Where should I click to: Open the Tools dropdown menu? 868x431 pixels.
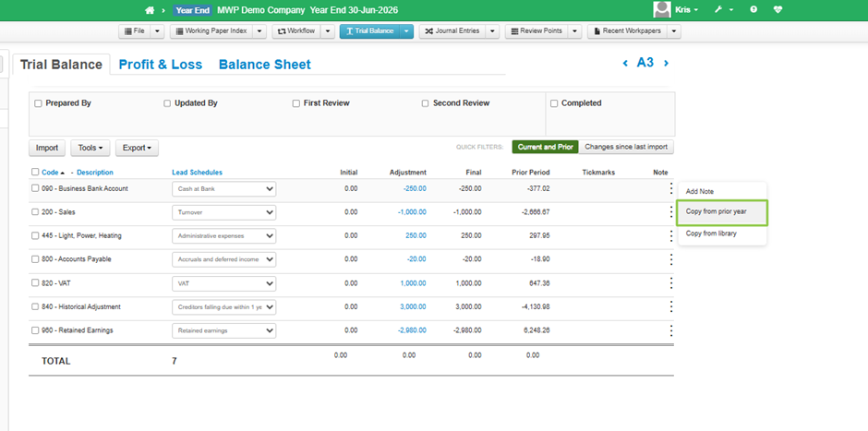[x=90, y=148]
